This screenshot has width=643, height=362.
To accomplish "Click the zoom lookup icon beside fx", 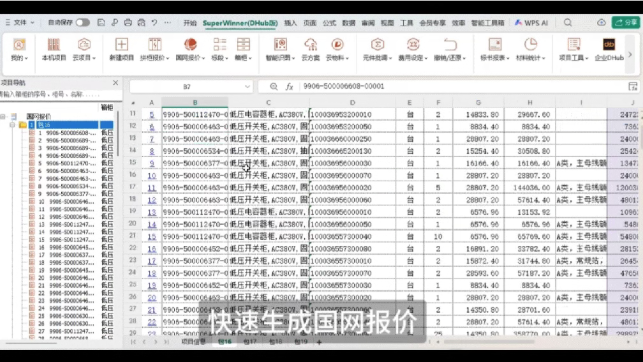I will tap(274, 87).
